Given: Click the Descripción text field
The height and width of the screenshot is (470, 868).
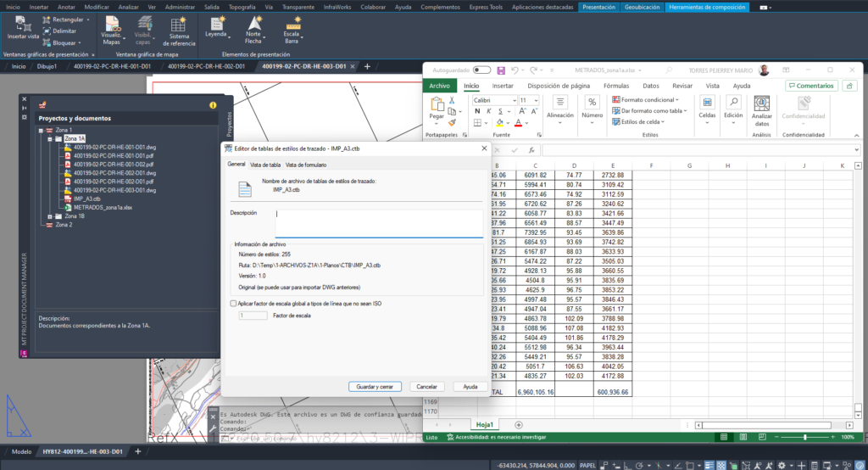Looking at the screenshot, I should 378,223.
